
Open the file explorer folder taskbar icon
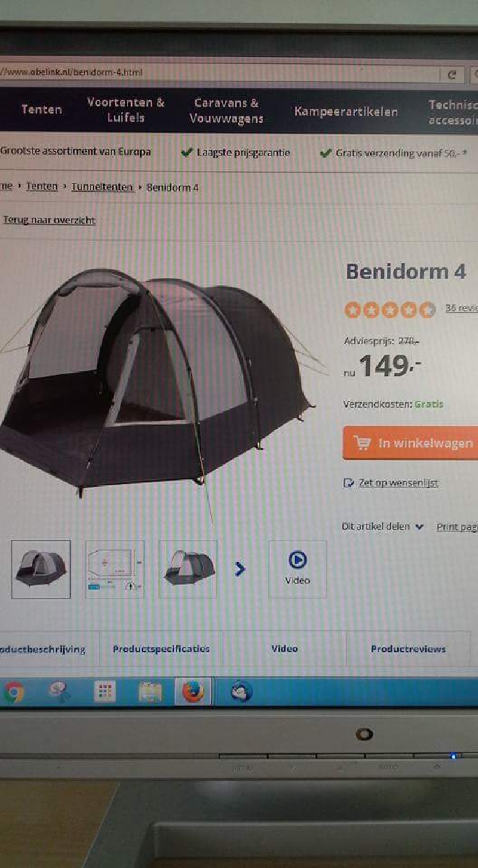point(150,692)
